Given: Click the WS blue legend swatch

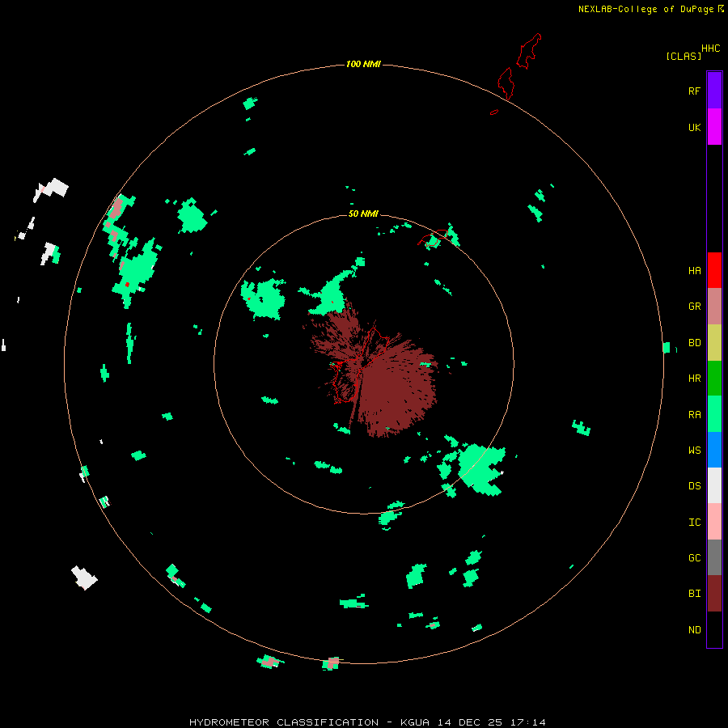Looking at the screenshot, I should pyautogui.click(x=714, y=450).
